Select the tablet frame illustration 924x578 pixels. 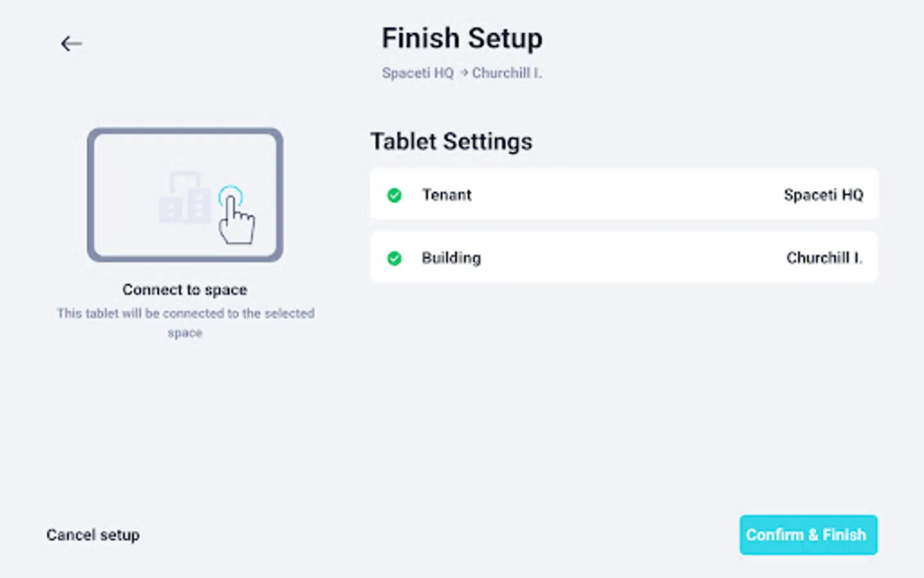click(x=185, y=195)
